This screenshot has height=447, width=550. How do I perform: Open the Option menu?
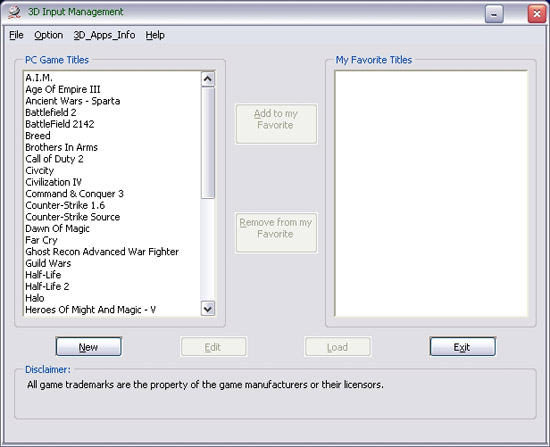pyautogui.click(x=49, y=35)
